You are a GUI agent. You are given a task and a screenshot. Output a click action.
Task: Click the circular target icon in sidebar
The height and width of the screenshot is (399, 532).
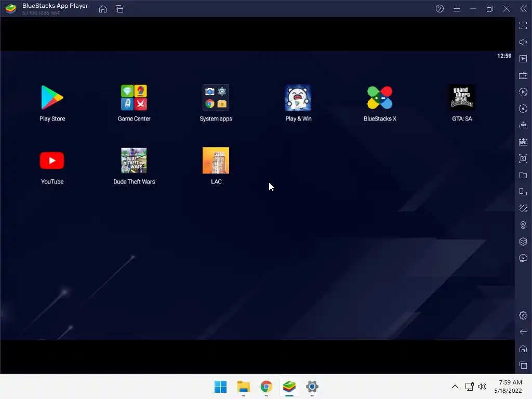coord(523,109)
